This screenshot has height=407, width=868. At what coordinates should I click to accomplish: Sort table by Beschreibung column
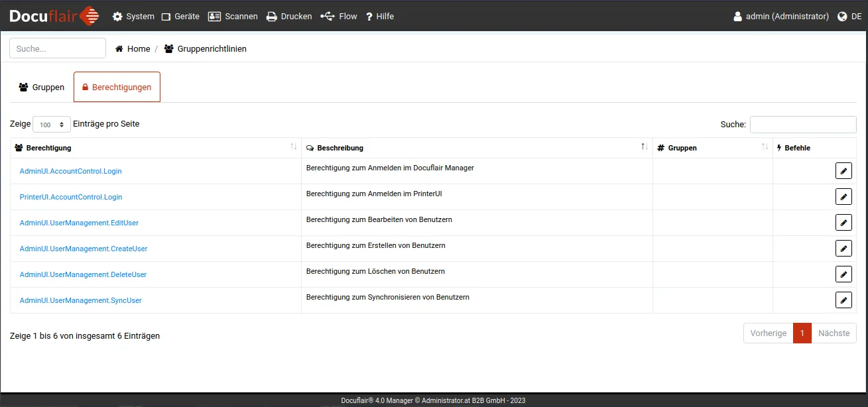pyautogui.click(x=476, y=148)
